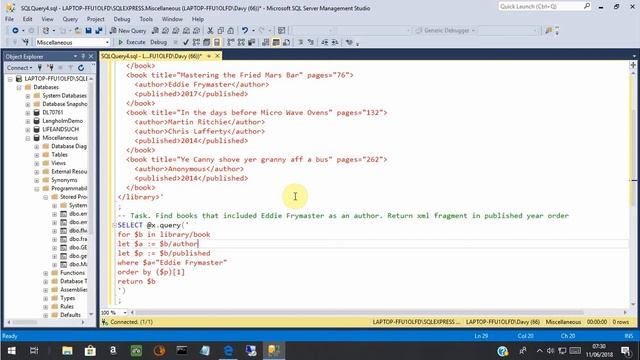Click the Object Explorer connect plug icon
The height and width of the screenshot is (360, 640).
coord(40,68)
